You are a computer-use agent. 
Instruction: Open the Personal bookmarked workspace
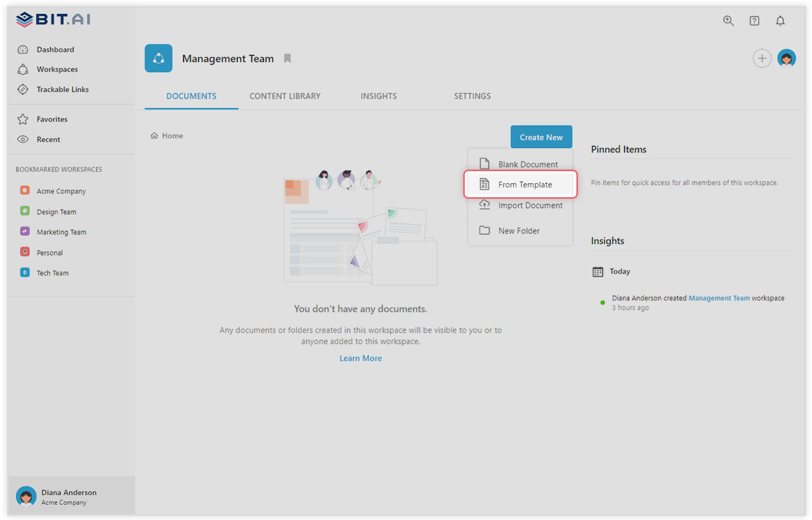pos(50,252)
